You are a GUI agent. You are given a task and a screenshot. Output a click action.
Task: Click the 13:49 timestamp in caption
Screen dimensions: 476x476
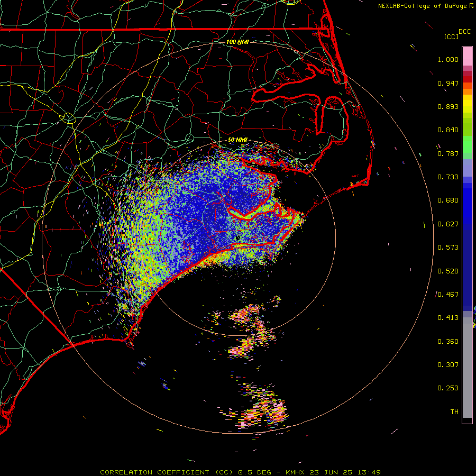pos(368,472)
